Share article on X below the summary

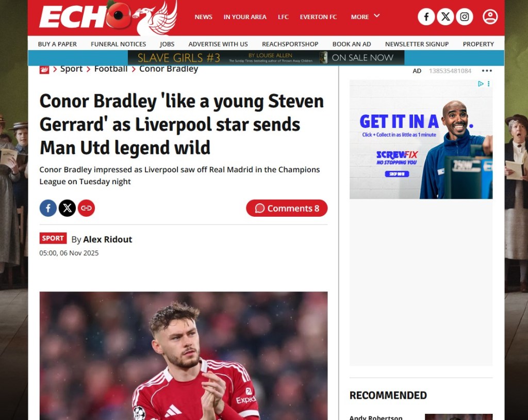[68, 208]
